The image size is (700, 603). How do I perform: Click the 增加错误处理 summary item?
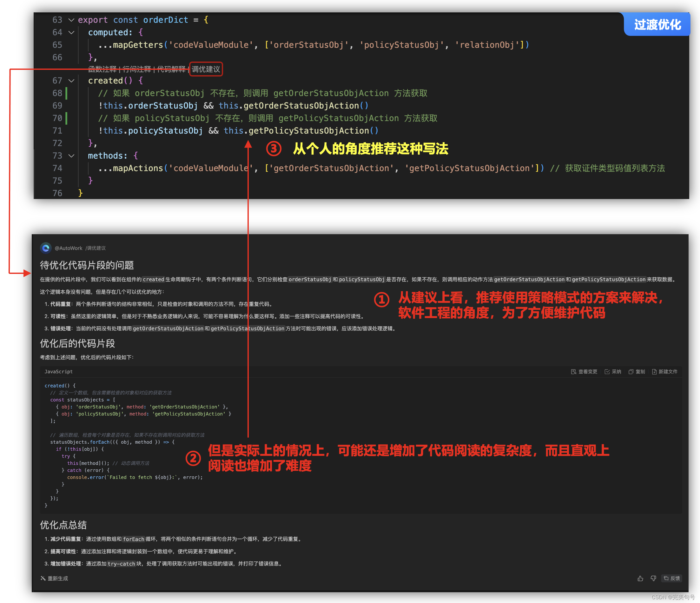pos(163,563)
